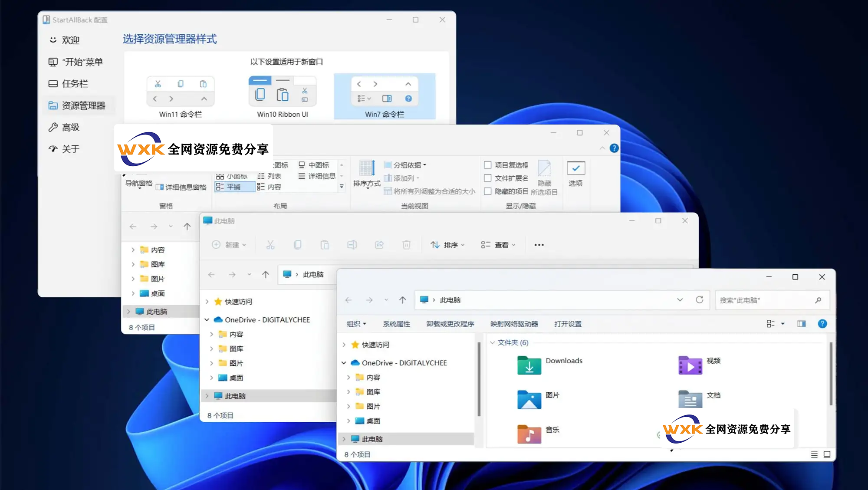Open the Downloads folder icon
Screen dimensions: 868x490
point(529,365)
